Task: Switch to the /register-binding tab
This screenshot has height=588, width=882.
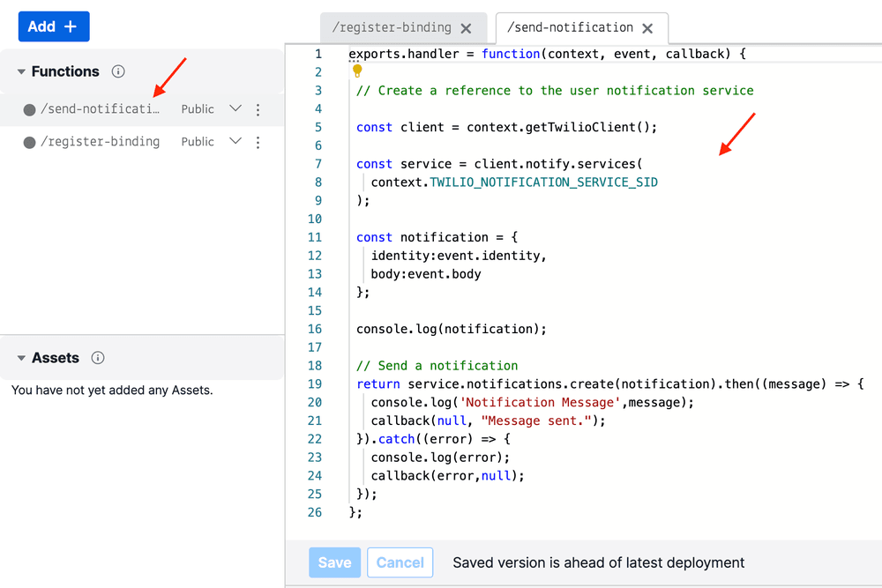Action: pos(389,27)
